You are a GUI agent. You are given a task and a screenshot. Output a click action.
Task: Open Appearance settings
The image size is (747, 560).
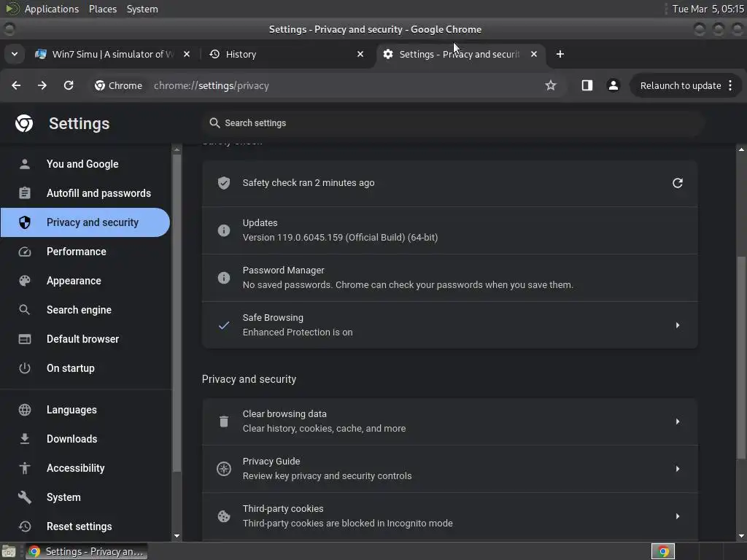pyautogui.click(x=86, y=281)
